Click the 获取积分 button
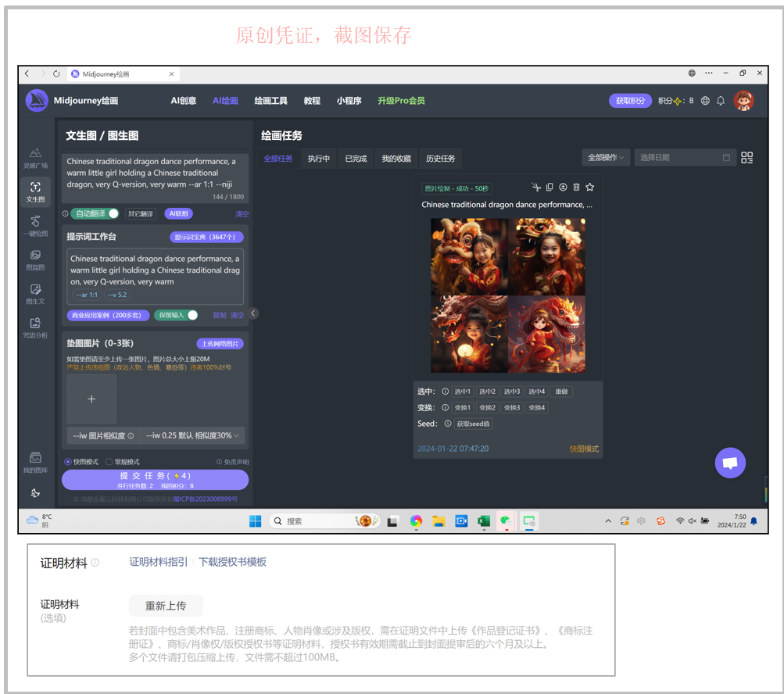 [630, 101]
